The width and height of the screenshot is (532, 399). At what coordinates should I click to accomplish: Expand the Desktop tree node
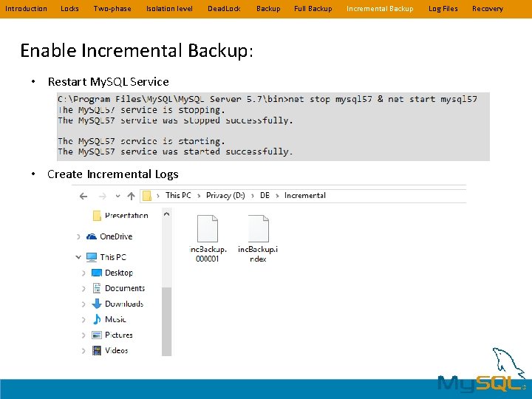(83, 273)
